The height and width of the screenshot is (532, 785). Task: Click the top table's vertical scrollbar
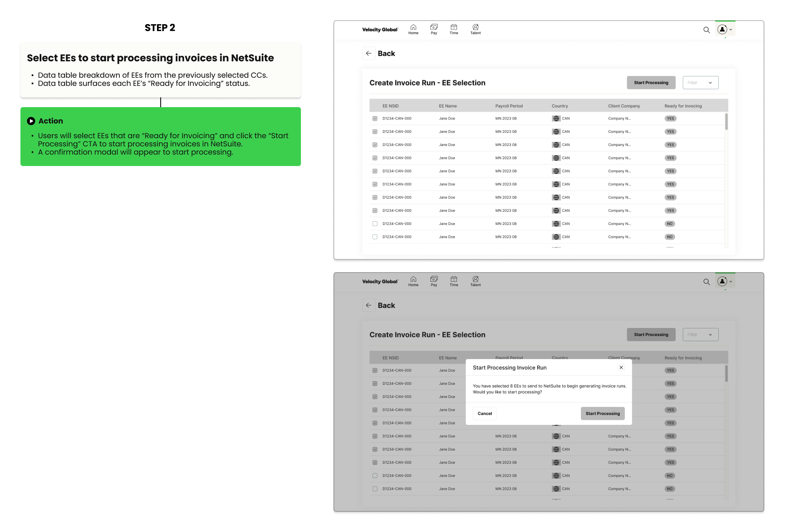coord(727,122)
